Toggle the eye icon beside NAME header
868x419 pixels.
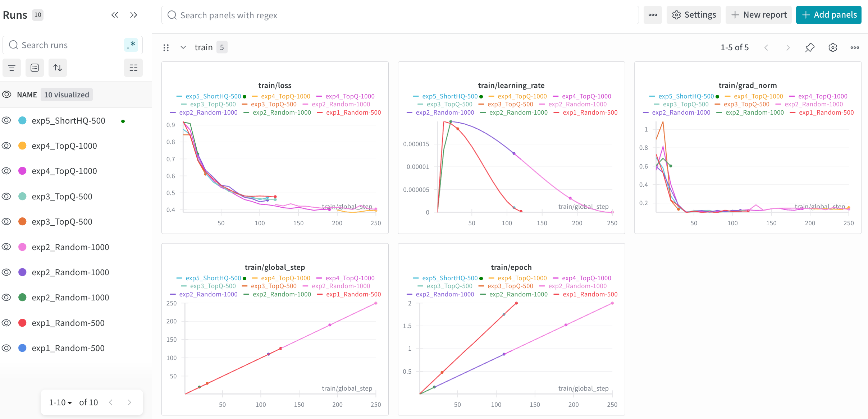[6, 95]
